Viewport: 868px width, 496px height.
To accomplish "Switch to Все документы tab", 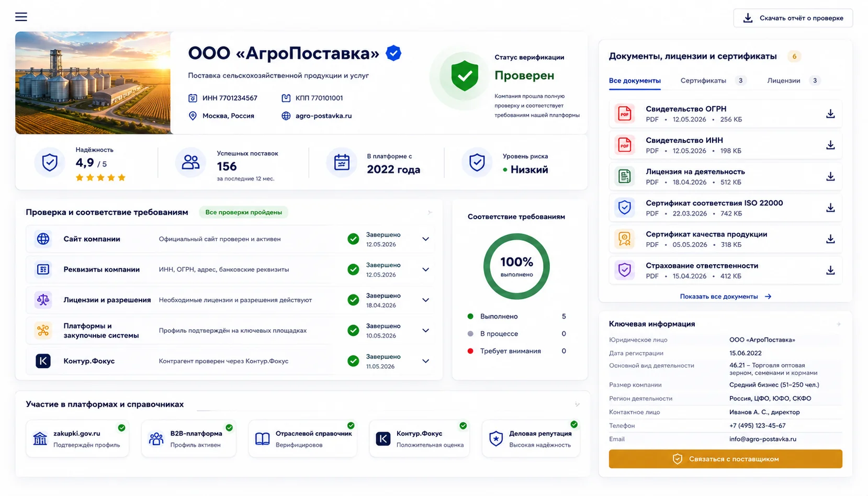I will pyautogui.click(x=635, y=81).
